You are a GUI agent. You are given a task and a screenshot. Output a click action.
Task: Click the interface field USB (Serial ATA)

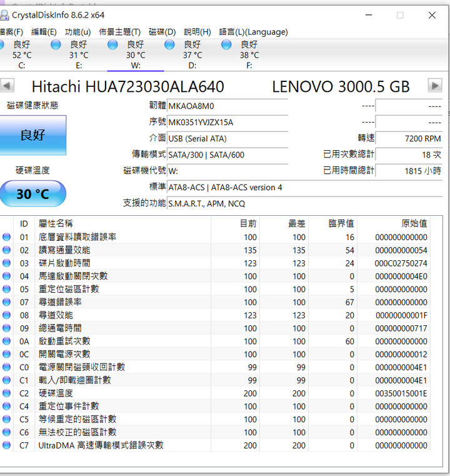coord(227,139)
